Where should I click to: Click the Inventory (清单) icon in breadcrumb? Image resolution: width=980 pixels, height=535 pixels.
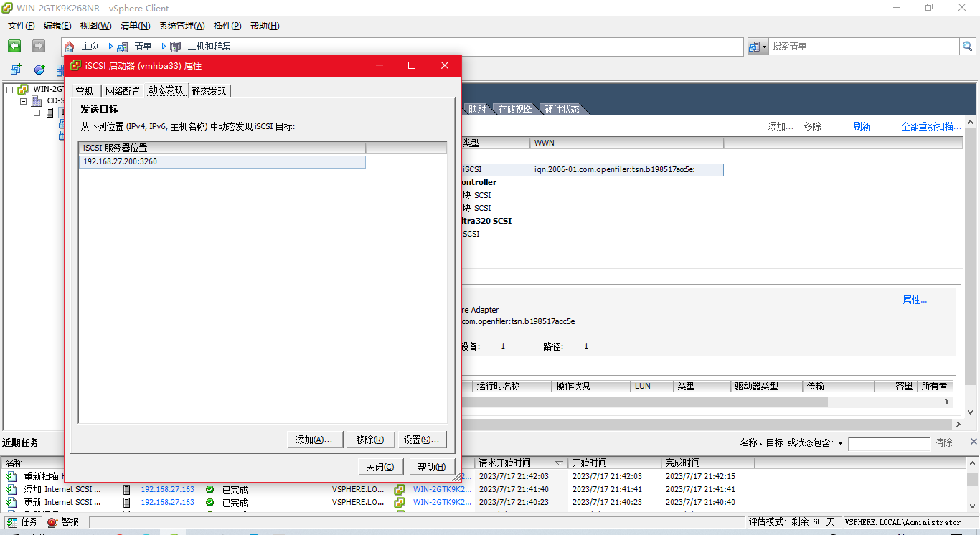[x=123, y=46]
